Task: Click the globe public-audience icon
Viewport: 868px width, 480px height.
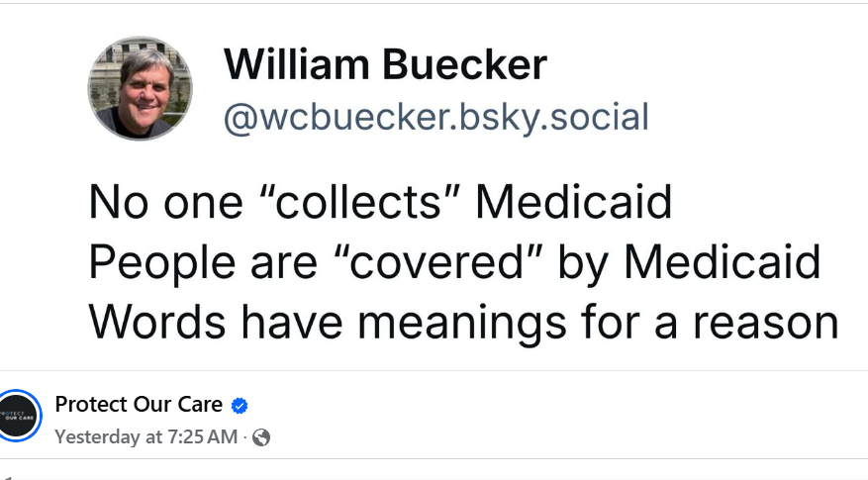Action: click(261, 437)
